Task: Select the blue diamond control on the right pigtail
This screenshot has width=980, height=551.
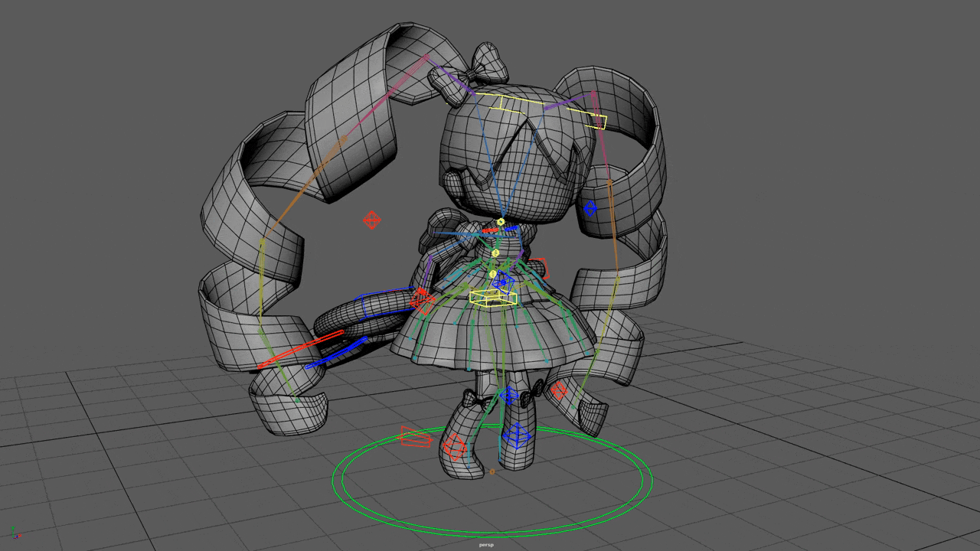Action: click(590, 208)
